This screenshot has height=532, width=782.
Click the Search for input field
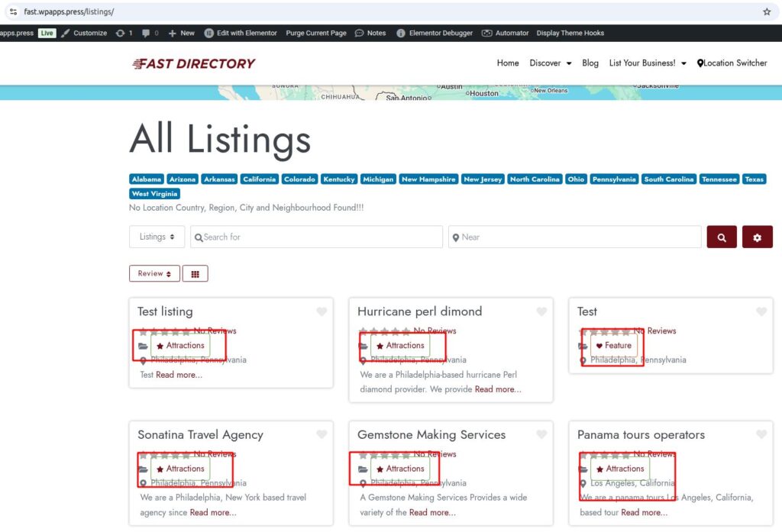click(316, 237)
